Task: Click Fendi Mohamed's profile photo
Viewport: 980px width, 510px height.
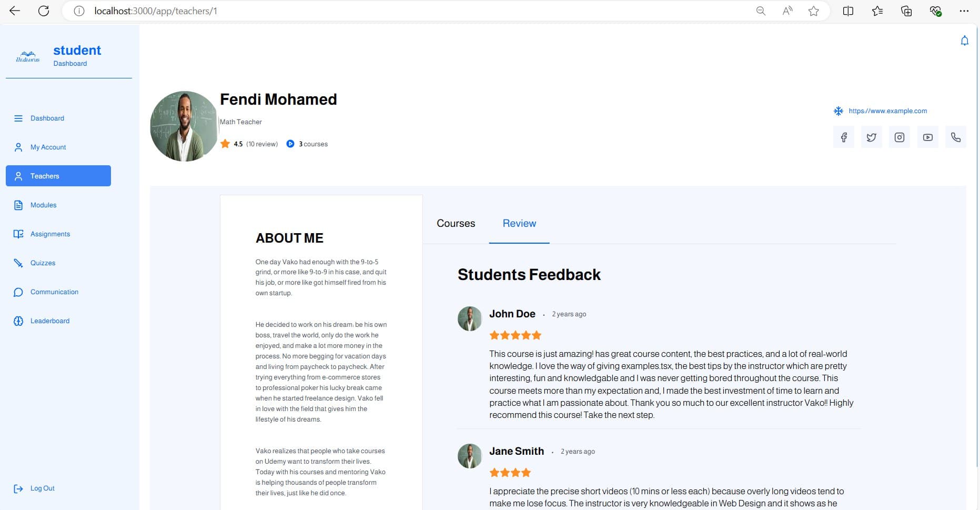Action: [184, 126]
